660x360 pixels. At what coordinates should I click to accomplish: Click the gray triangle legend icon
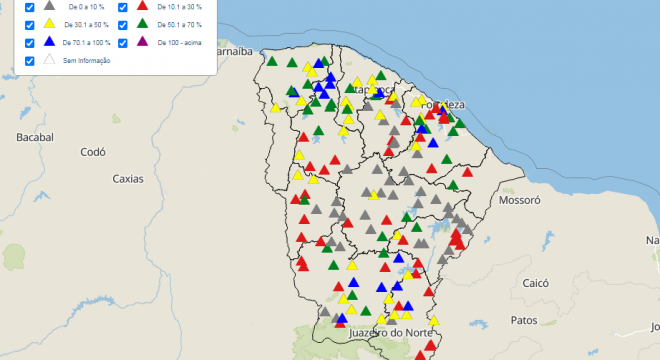coord(49,5)
